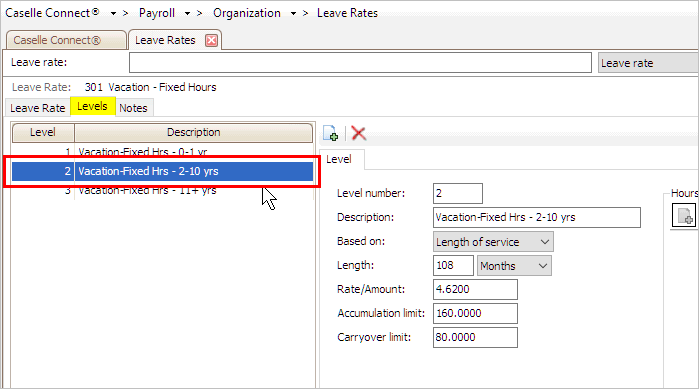
Task: Open the Notes tab
Action: (133, 108)
